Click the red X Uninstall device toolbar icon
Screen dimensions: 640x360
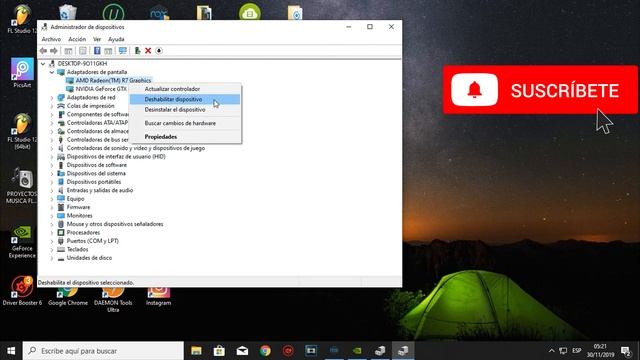pyautogui.click(x=148, y=51)
